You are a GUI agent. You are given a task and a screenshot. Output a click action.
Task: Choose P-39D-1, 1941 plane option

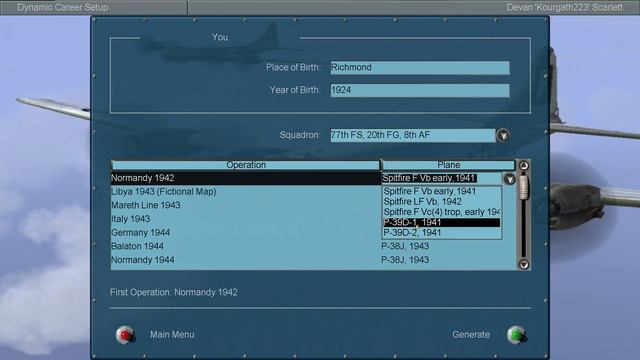tap(442, 222)
